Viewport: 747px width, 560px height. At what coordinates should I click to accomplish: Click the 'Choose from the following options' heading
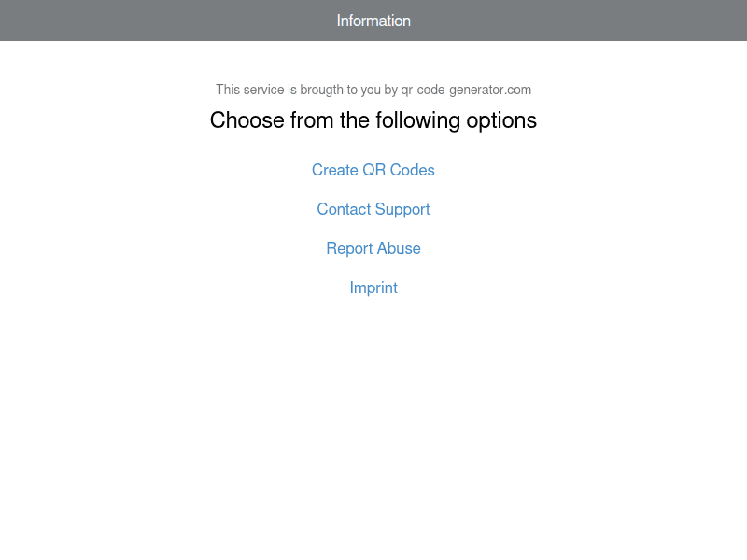pos(373,120)
